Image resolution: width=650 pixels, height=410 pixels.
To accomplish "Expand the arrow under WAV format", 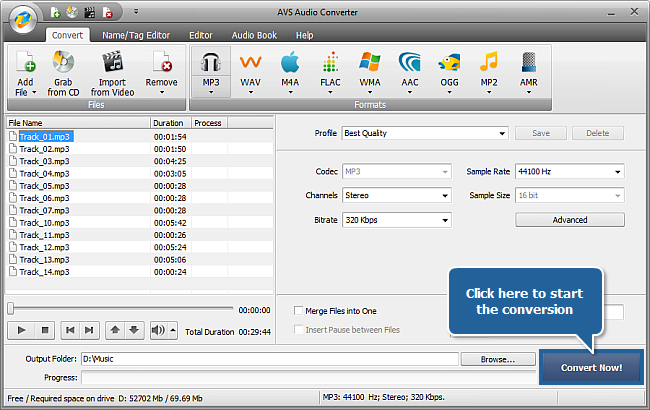I will [250, 92].
